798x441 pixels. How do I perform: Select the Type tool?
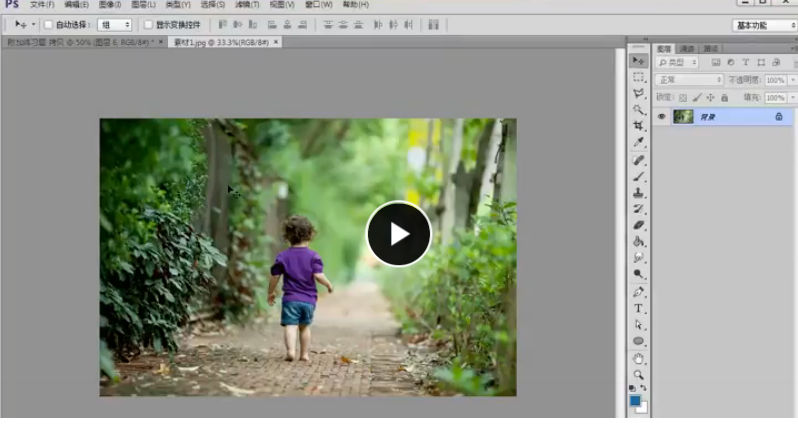click(638, 308)
